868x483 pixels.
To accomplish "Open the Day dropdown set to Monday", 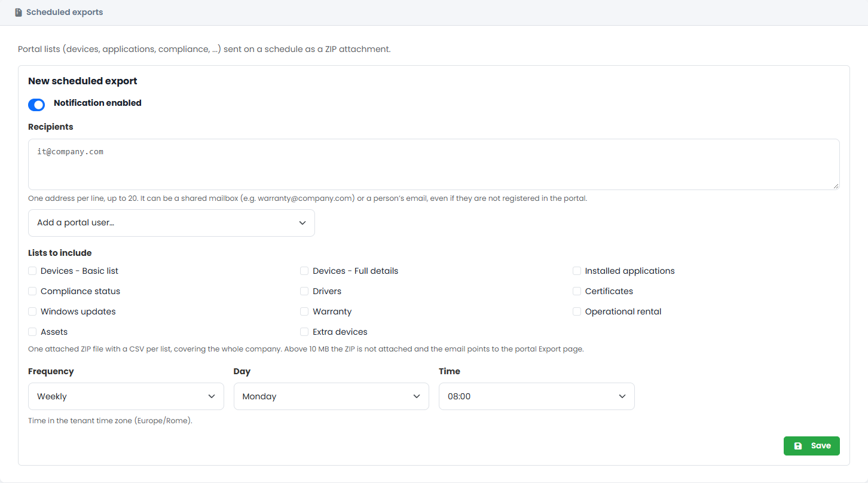I will (331, 396).
